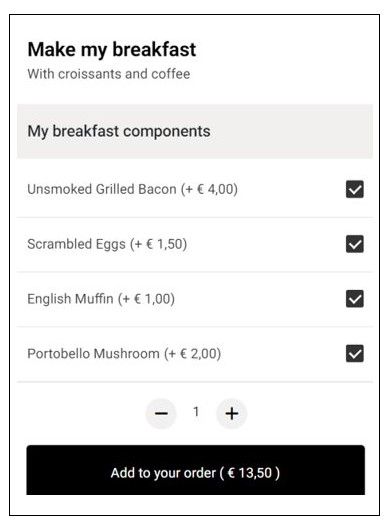Viewport: 390px width, 522px height.
Task: Uncheck the Unsmoked Grilled Bacon checkbox
Action: [x=355, y=189]
